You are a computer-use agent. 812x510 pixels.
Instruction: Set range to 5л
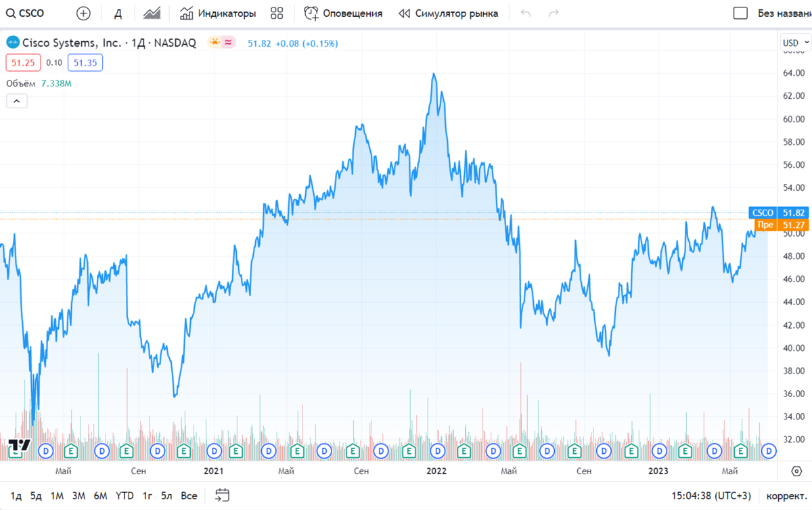166,496
